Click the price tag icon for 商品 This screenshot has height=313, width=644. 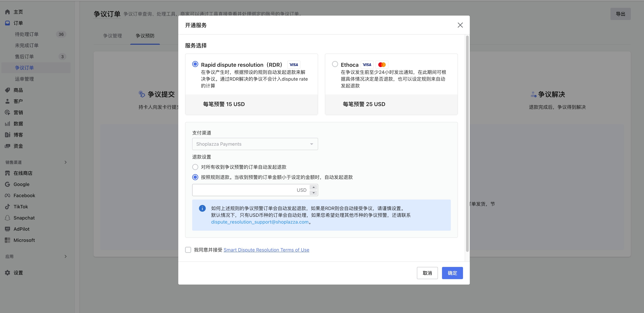pos(7,90)
